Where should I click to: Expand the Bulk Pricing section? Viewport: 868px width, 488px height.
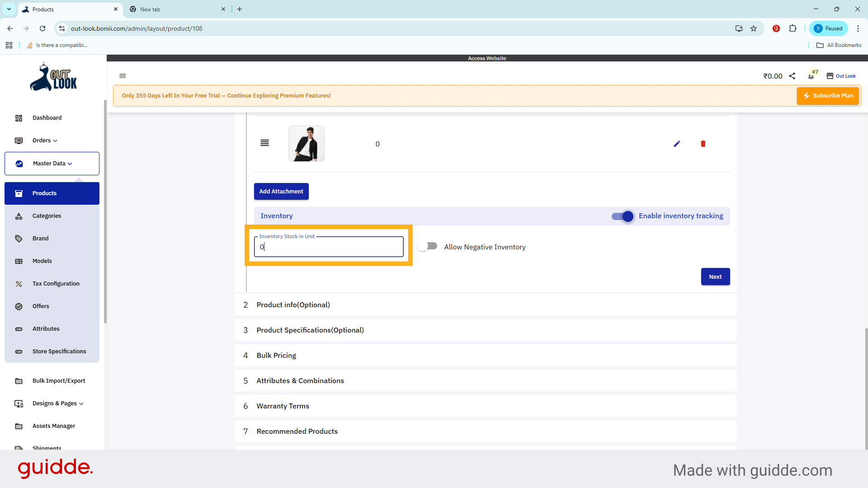coord(276,356)
